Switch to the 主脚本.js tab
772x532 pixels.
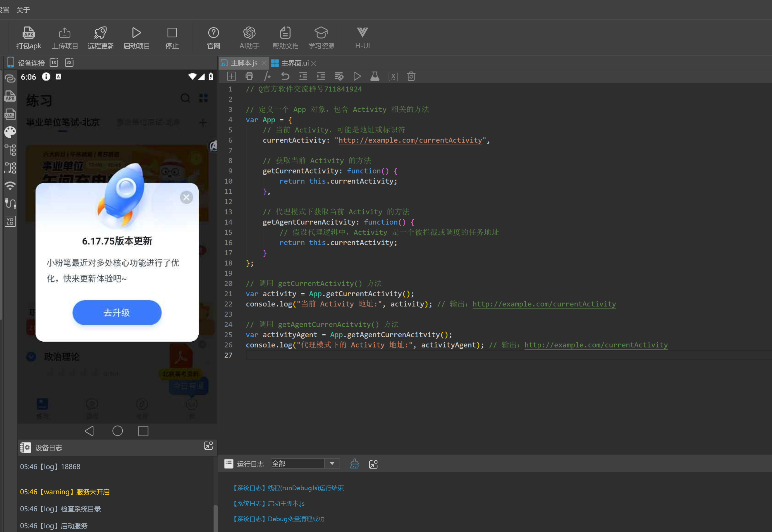[244, 63]
